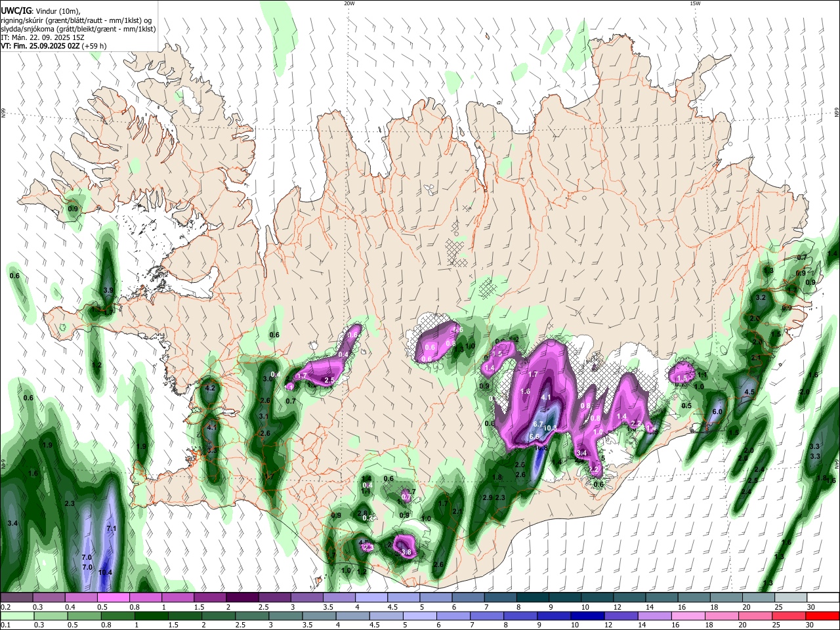Pick the red 30 swatch on rain scale
The width and height of the screenshot is (840, 630).
point(822,616)
